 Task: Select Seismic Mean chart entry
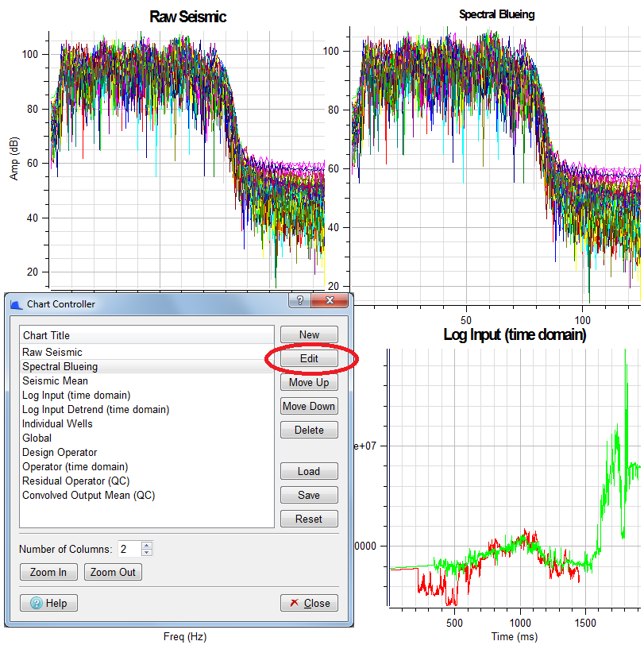(x=55, y=381)
